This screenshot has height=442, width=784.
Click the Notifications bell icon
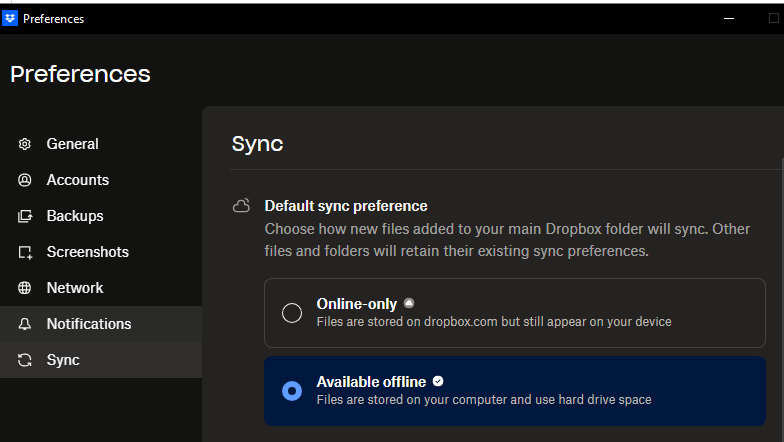[x=25, y=324]
